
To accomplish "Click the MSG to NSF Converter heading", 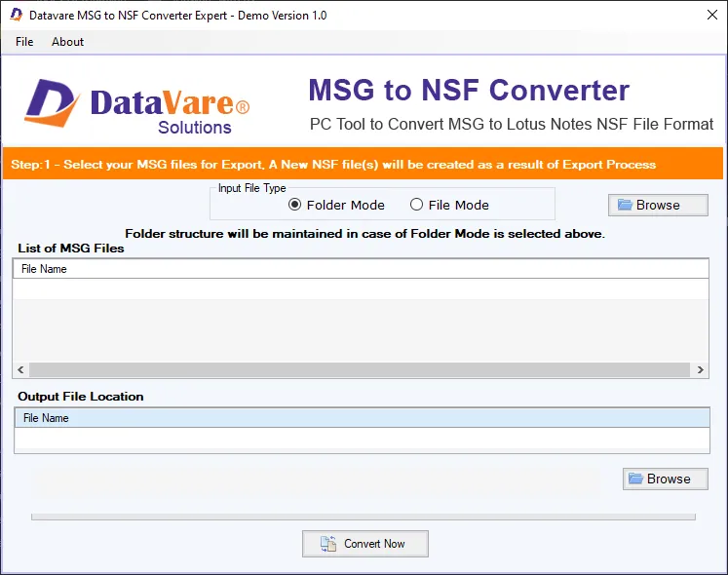I will (x=469, y=90).
